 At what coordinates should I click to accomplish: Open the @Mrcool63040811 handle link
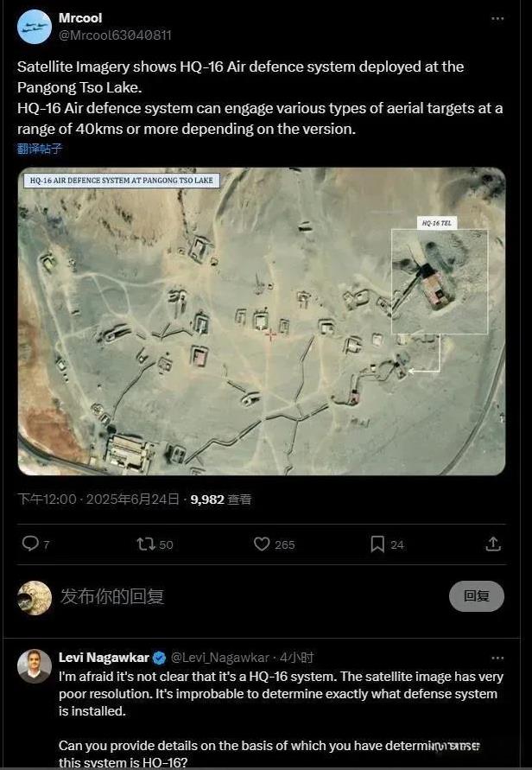(115, 35)
